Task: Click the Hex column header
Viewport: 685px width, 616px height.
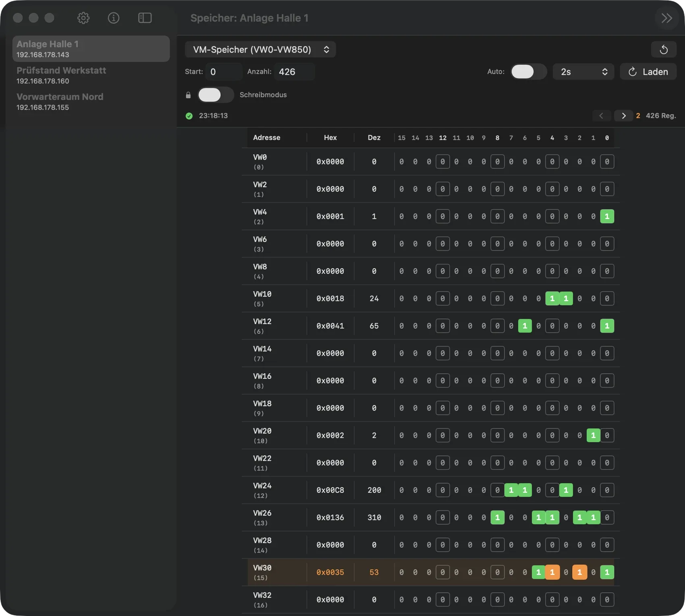Action: pos(330,138)
